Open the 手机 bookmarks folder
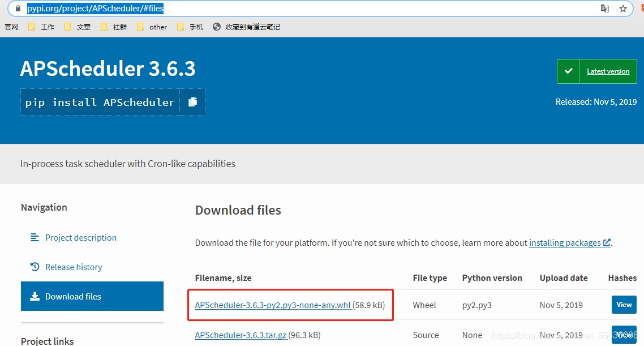This screenshot has width=644, height=346. coord(190,27)
